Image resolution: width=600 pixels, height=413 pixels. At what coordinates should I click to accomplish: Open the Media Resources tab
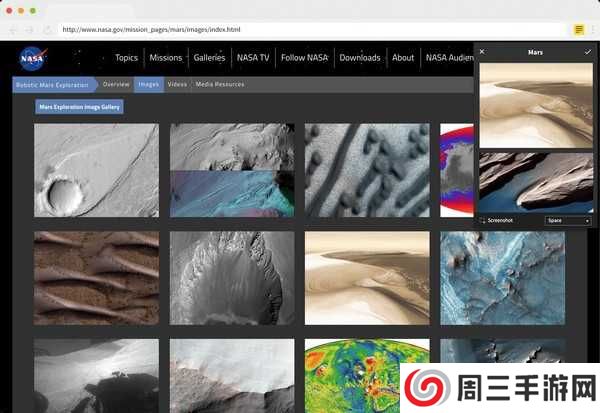point(220,84)
